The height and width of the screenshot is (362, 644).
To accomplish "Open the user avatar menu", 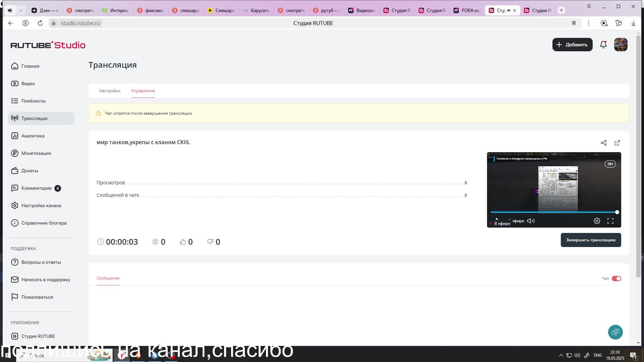I will (x=621, y=45).
